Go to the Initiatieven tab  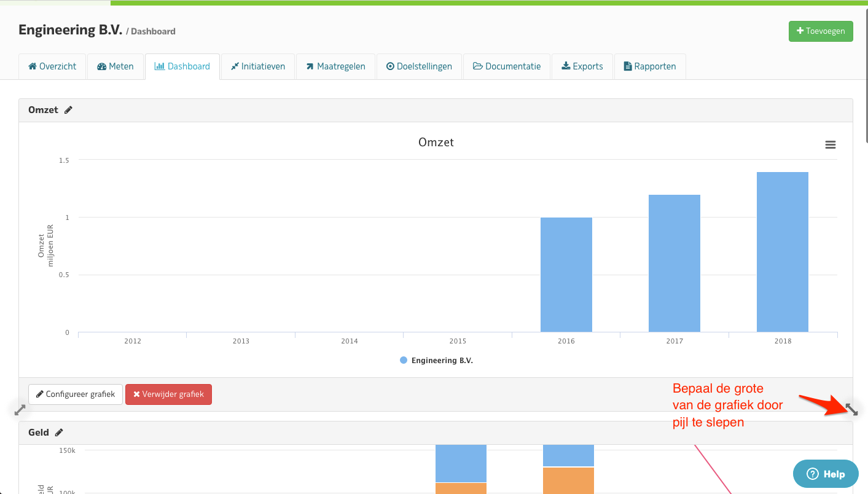click(x=258, y=66)
